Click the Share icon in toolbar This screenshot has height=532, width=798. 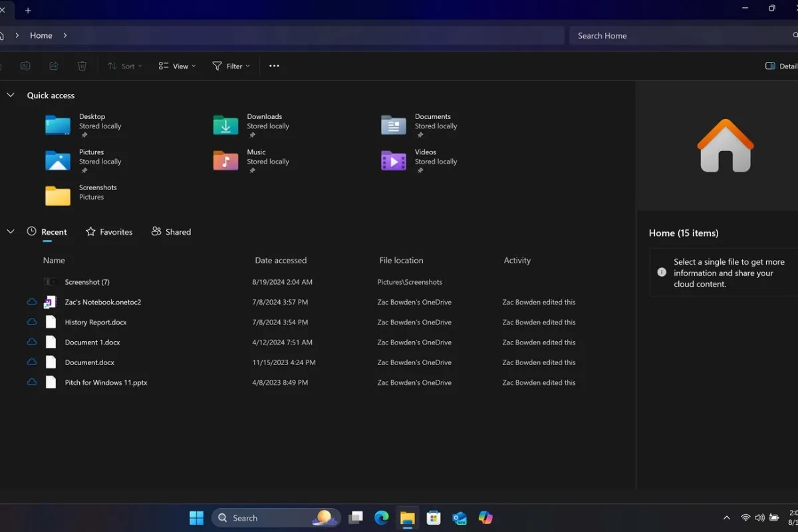(54, 66)
